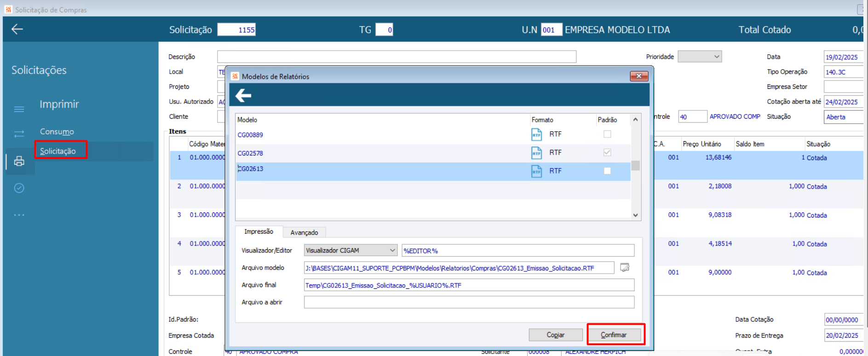Click the swap arrows icon in the sidebar
868x356 pixels.
click(x=19, y=134)
